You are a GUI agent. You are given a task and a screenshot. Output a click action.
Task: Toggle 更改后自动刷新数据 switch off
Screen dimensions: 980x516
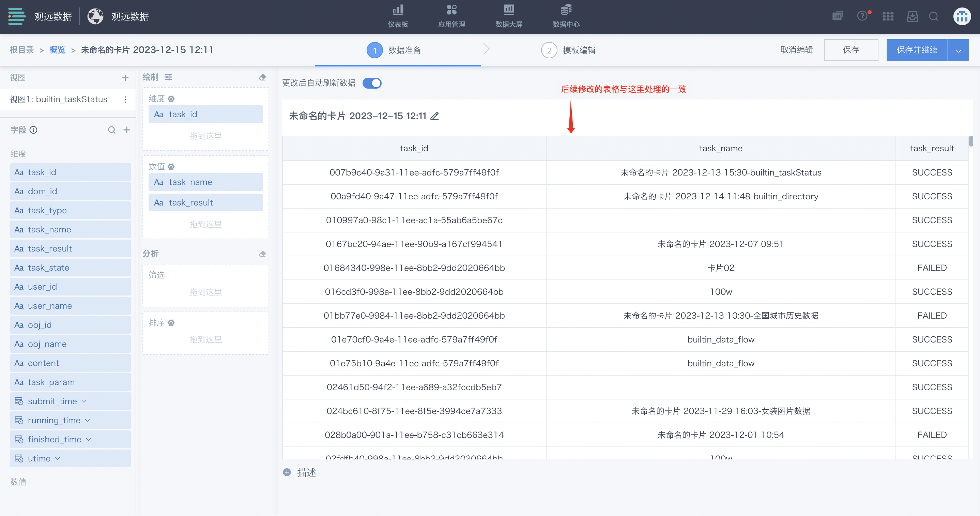click(372, 83)
